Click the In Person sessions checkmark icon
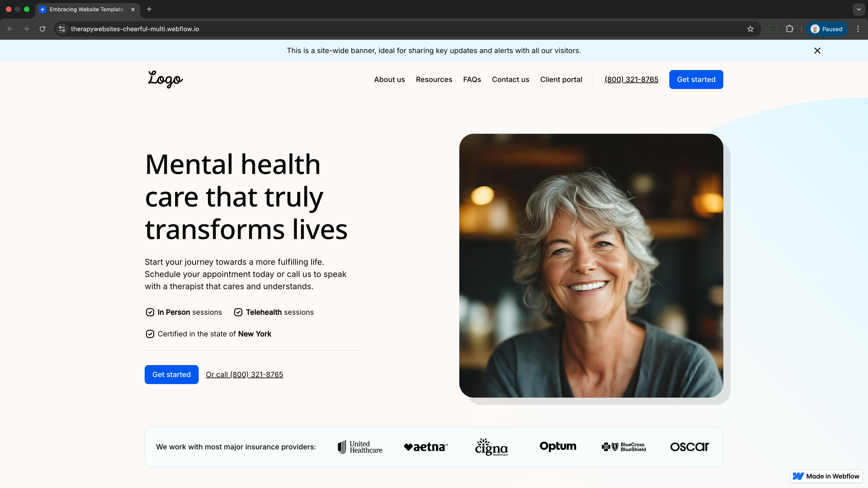 (x=150, y=312)
